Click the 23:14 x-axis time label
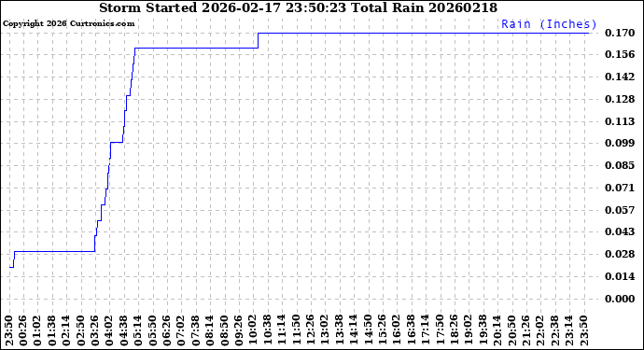The image size is (644, 350). point(569,330)
